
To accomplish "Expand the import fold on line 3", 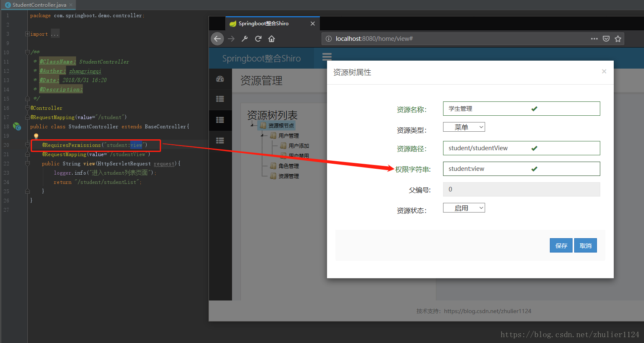I will 27,34.
